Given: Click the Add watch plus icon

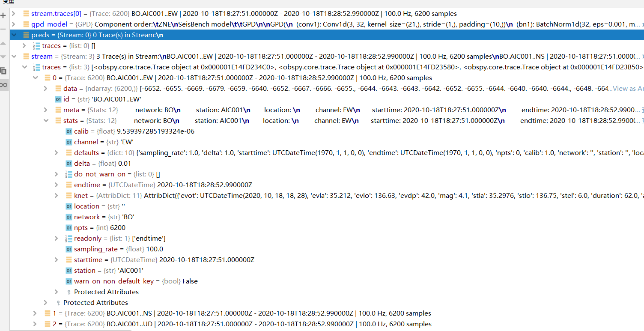Looking at the screenshot, I should pos(3,15).
